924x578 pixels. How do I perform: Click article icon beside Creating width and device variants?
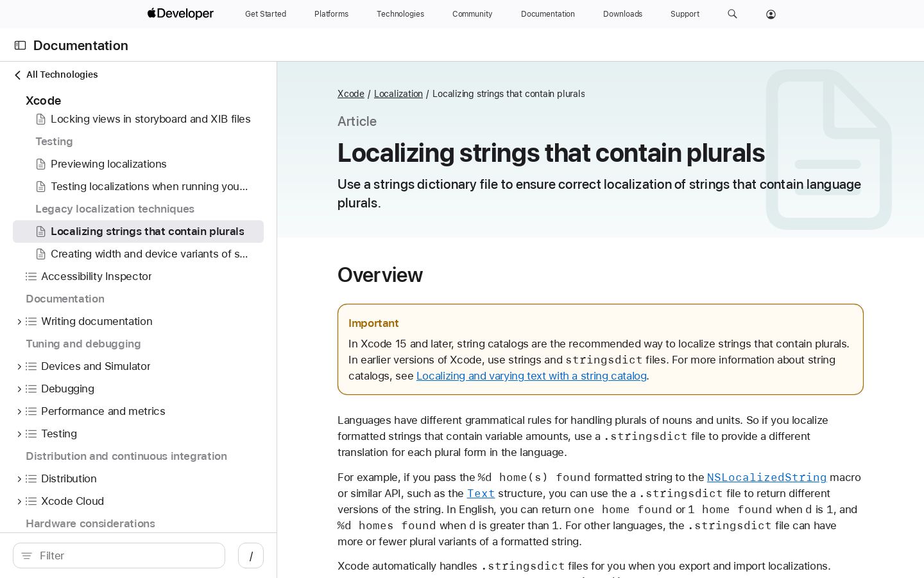[40, 254]
